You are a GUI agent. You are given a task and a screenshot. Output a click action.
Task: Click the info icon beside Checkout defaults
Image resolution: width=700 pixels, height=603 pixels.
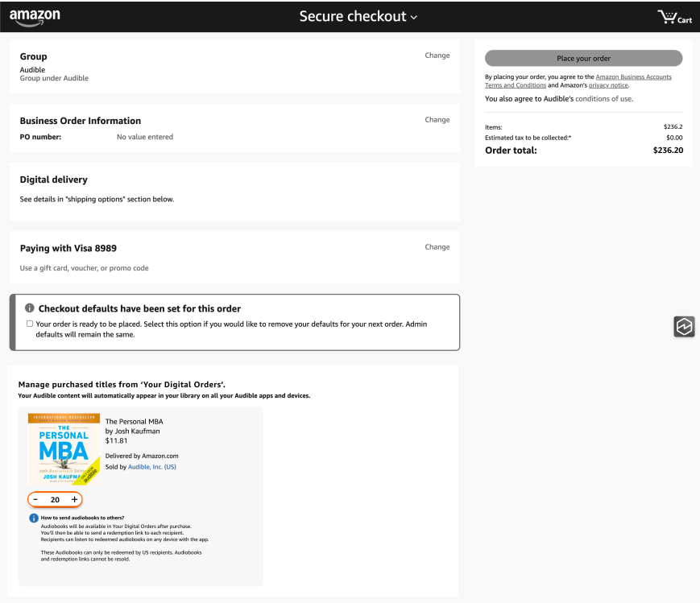pyautogui.click(x=30, y=308)
